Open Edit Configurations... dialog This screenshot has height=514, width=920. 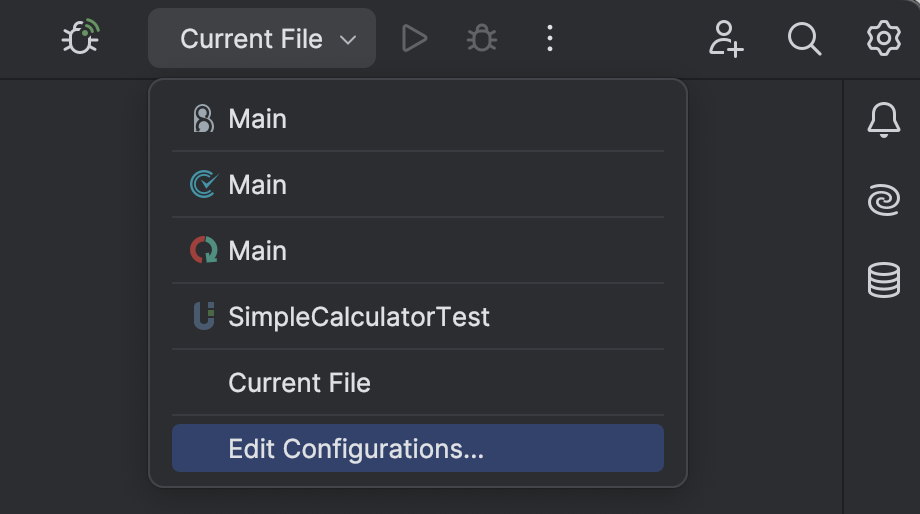418,448
